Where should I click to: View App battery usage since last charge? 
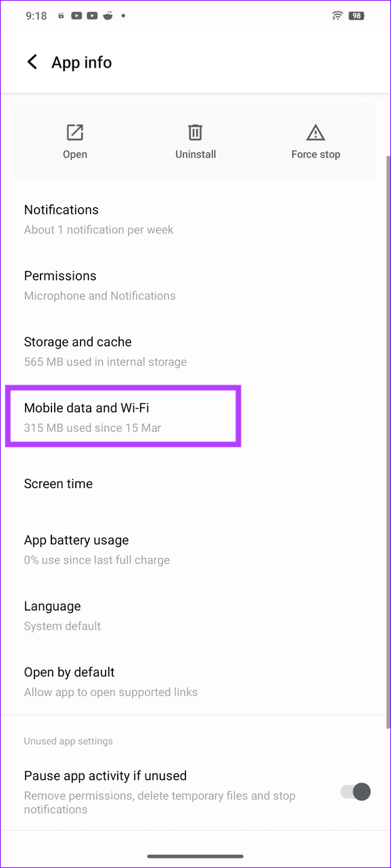coord(97,548)
